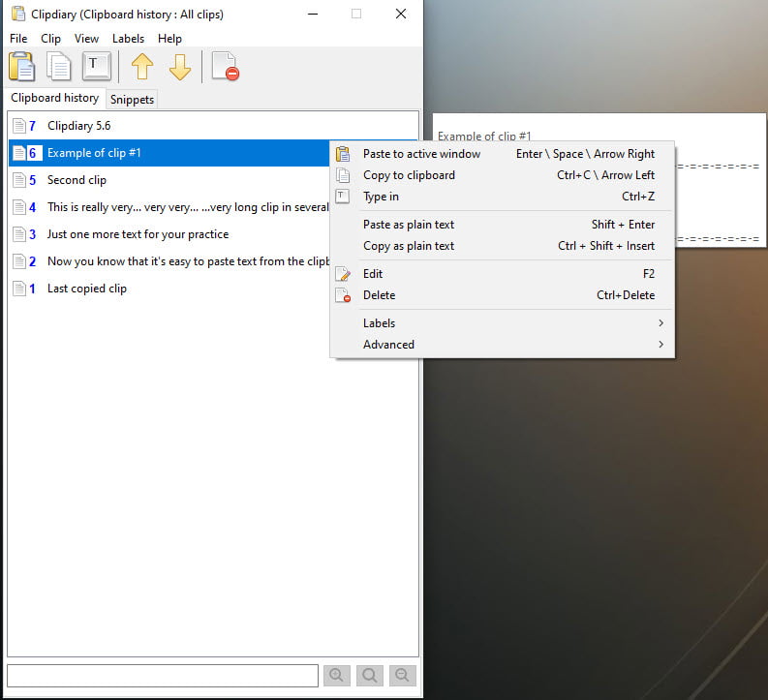Close the Clipdiary window
Image resolution: width=768 pixels, height=700 pixels.
401,14
